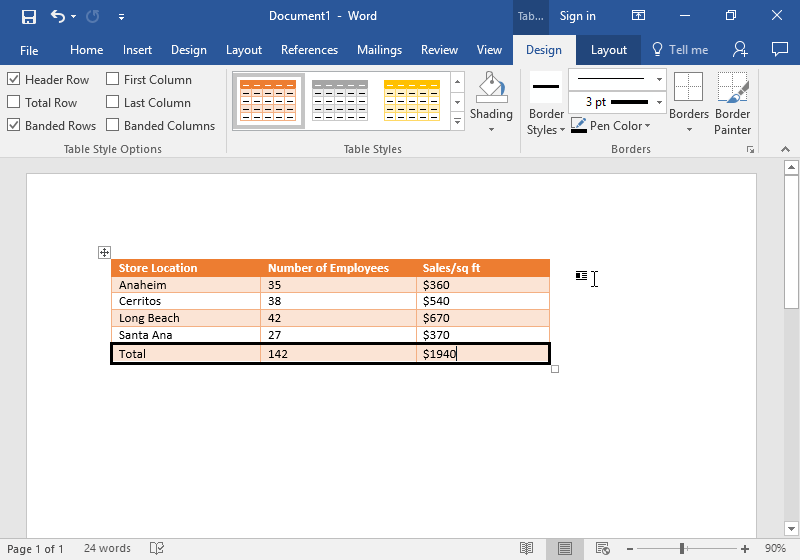Click the Save icon in the Quick Access Toolbar
The image size is (800, 560).
29,17
